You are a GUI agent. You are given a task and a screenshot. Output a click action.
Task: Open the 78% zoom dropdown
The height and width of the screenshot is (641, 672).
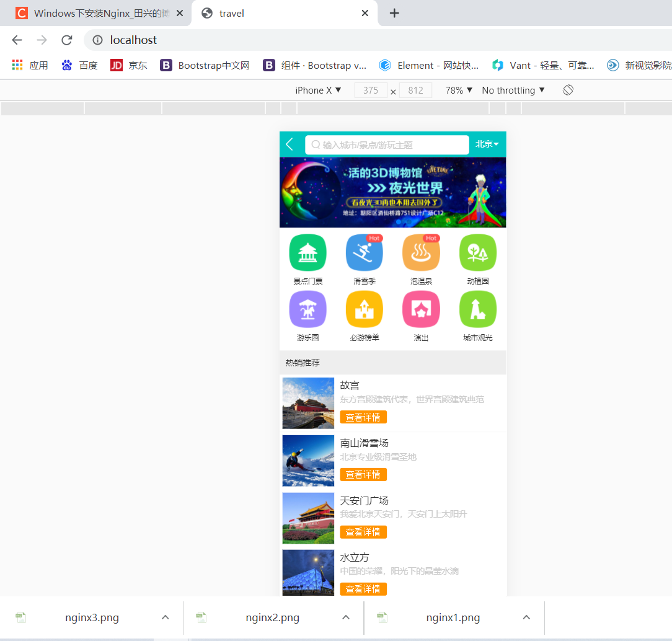point(459,91)
